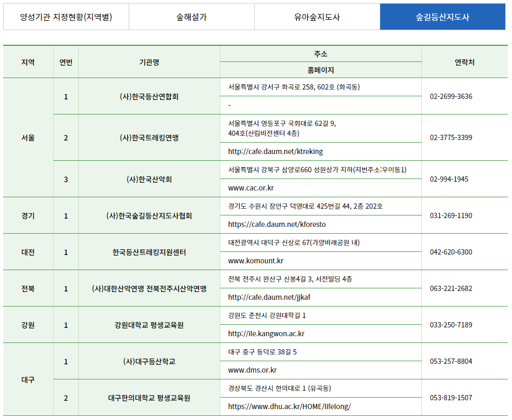Open the cafe.daum.net/ktreking homepage link

coord(275,151)
